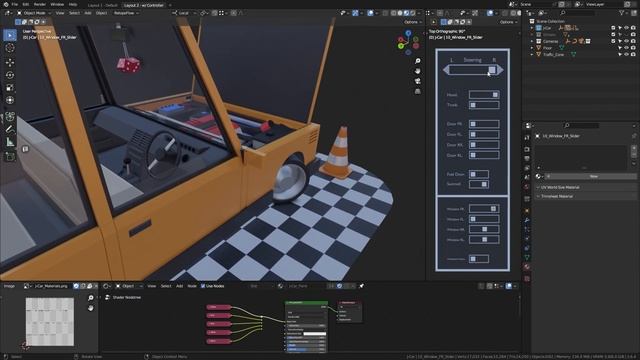Hide the jCar collection in viewport
Viewport: 640px width, 360px height.
(x=627, y=28)
